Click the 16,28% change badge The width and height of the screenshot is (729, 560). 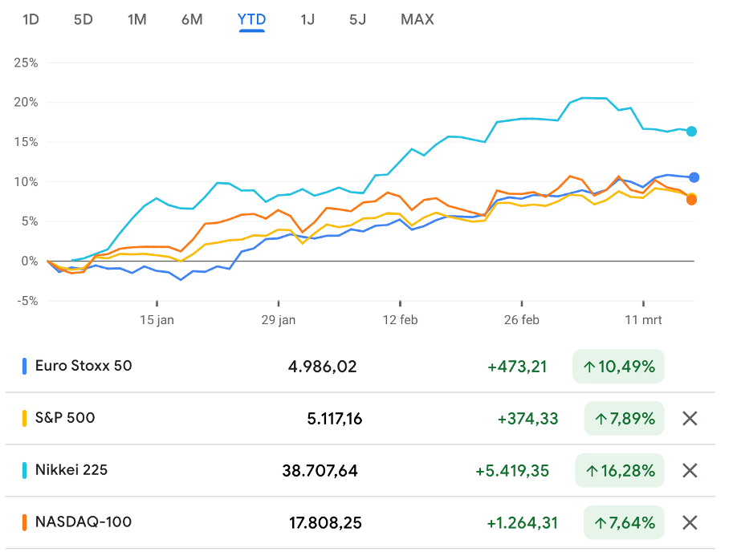tap(620, 470)
